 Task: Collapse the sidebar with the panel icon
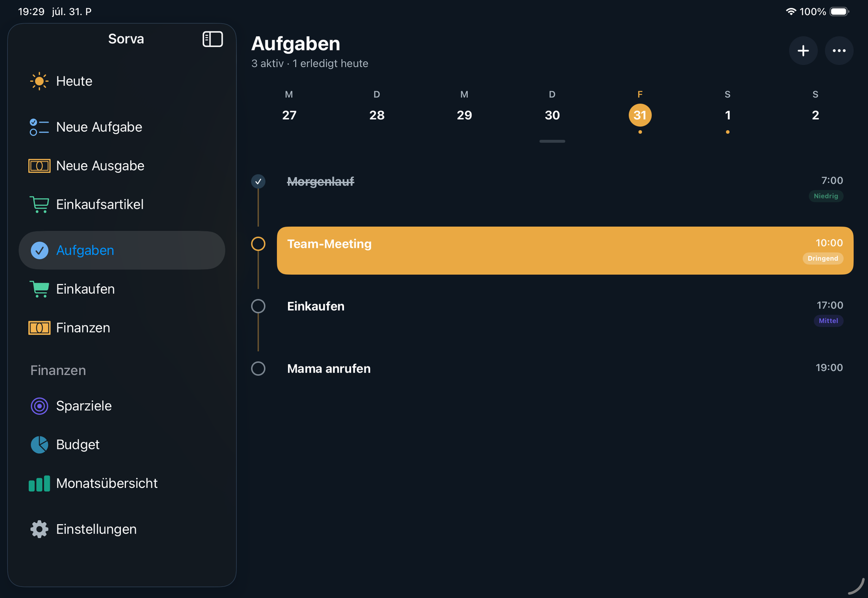[x=213, y=39]
